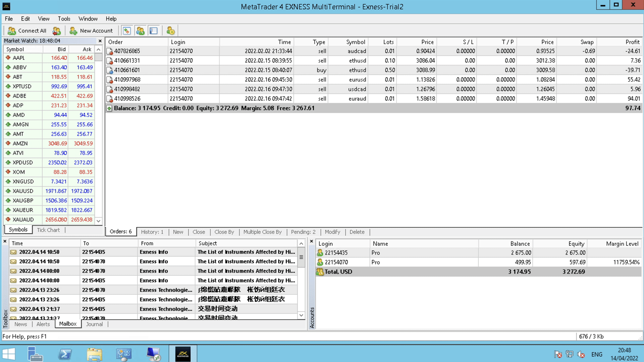Click order icon for 410661331
This screenshot has height=362, width=644.
click(x=109, y=61)
